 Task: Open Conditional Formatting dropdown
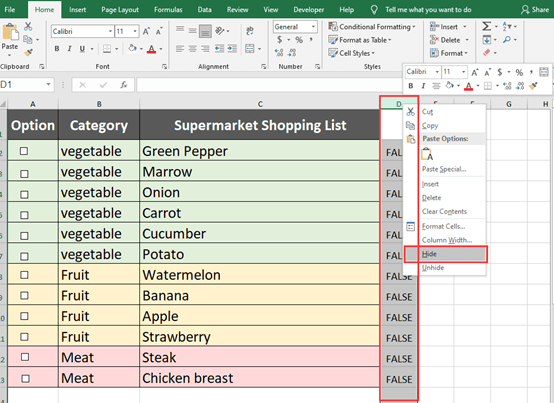tap(372, 26)
